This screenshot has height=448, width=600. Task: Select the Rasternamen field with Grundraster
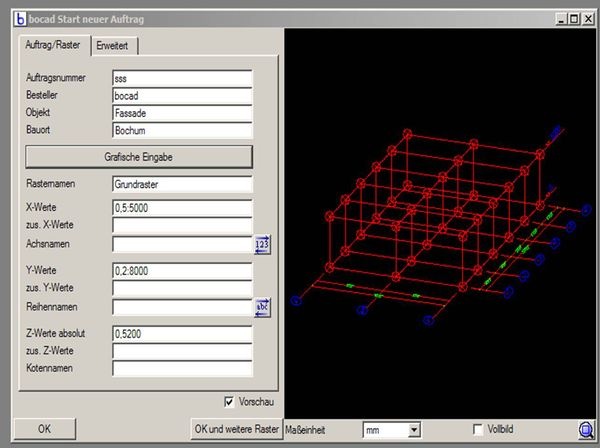pyautogui.click(x=181, y=184)
